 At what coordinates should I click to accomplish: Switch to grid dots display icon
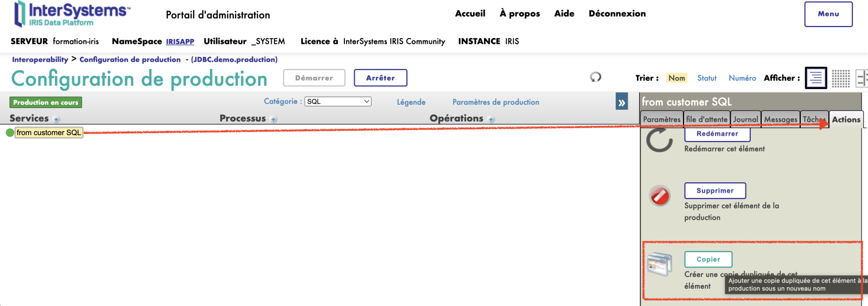(840, 78)
